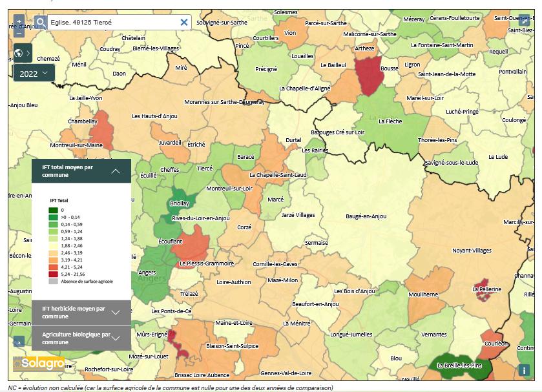Viewport: 542px width, 392px height.
Task: Click the Tiercé commune label
Action: (204, 169)
